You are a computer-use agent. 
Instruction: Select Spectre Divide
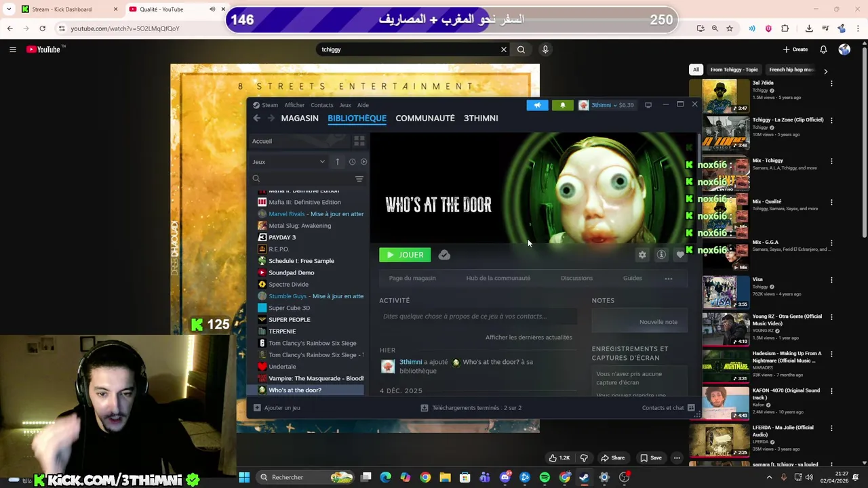click(288, 285)
